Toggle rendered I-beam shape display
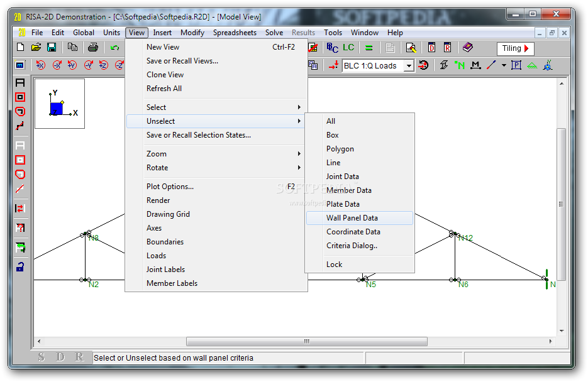 [x=444, y=65]
